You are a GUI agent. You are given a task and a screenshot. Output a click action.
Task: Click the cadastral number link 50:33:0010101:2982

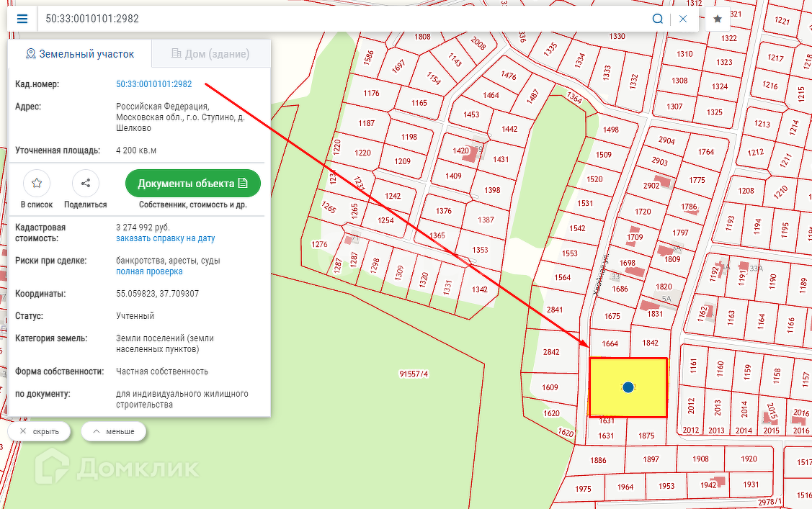coord(153,84)
